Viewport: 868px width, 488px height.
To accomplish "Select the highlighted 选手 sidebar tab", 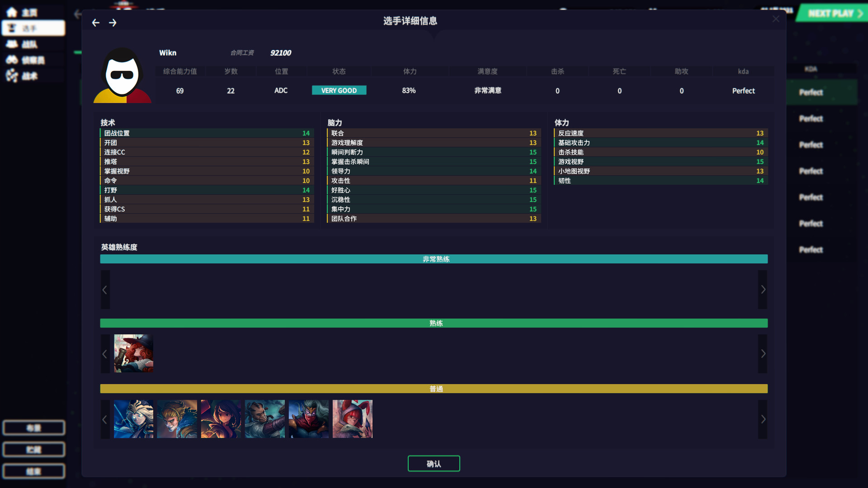I will 33,28.
